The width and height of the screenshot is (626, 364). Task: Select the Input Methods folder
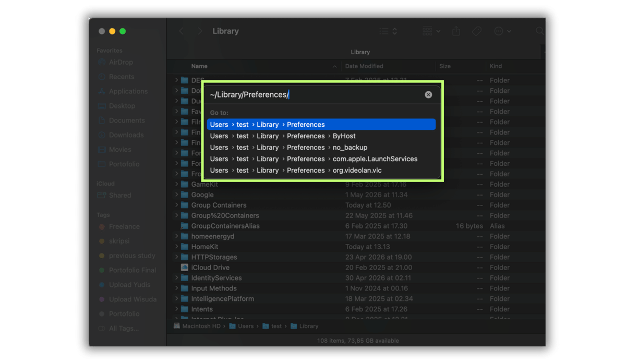click(x=356, y=288)
